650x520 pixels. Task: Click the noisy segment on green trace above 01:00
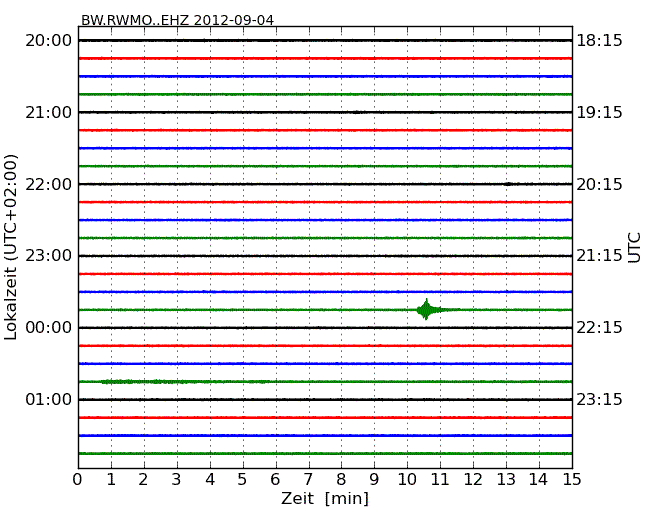(184, 381)
